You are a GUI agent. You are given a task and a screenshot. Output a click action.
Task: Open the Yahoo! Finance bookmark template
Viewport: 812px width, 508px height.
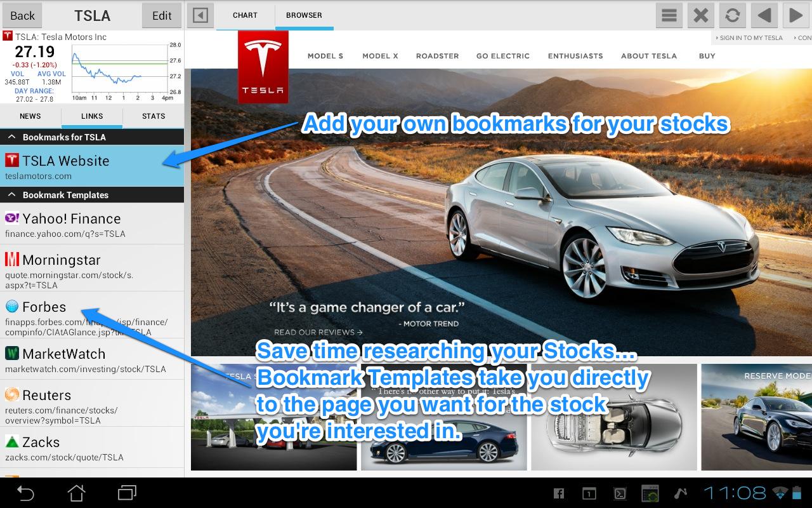pyautogui.click(x=92, y=224)
